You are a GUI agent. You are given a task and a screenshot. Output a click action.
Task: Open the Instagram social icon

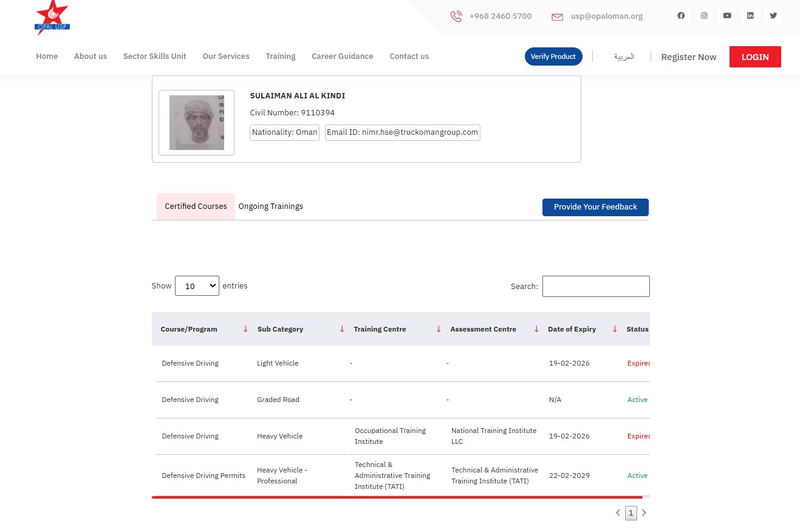[x=704, y=16]
